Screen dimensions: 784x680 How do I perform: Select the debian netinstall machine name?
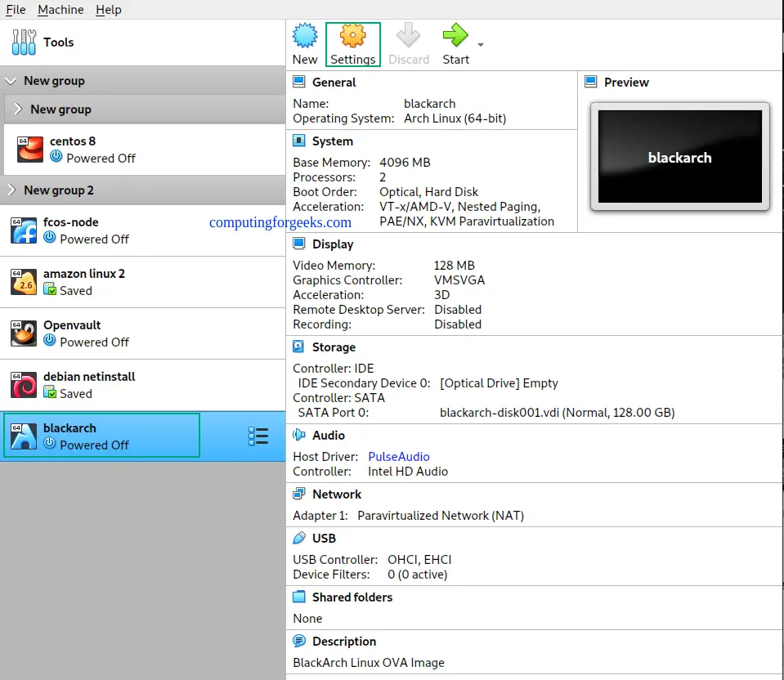click(x=89, y=377)
